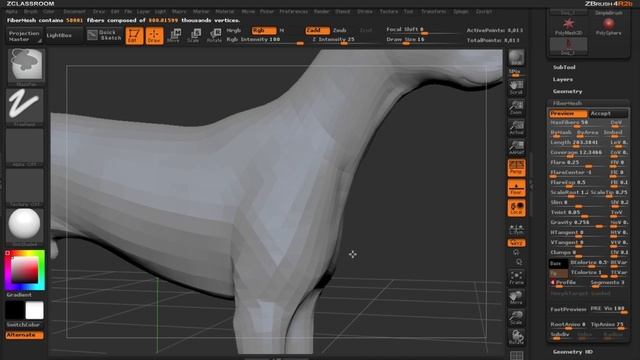Viewport: 640px width, 360px height.
Task: Select the Rotate transform mode beside Draw
Action: (x=214, y=36)
